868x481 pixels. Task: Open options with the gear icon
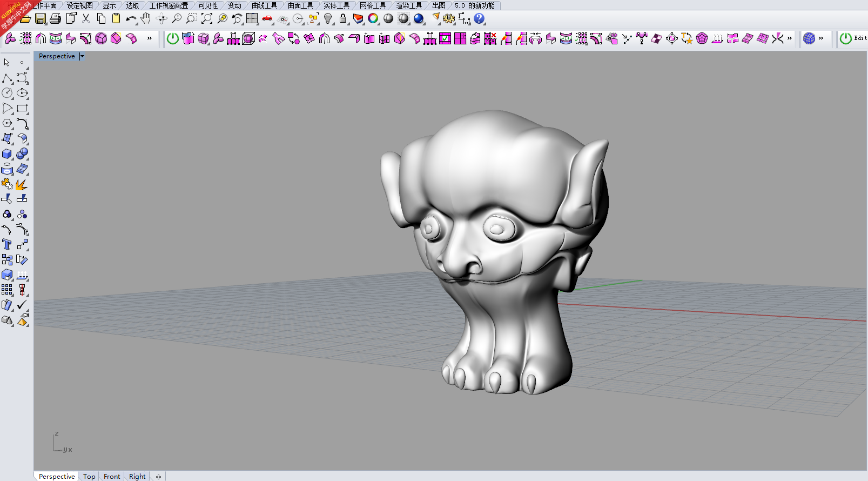pyautogui.click(x=449, y=19)
